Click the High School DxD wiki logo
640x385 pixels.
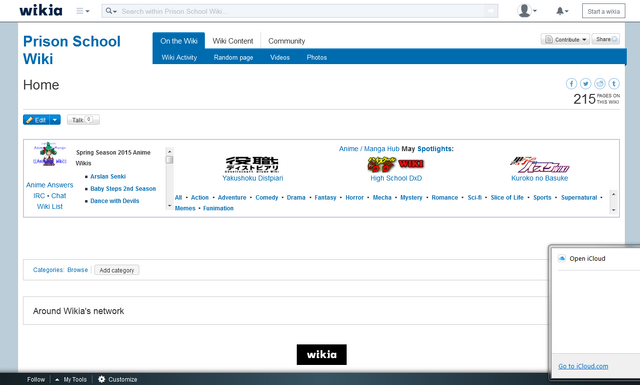tap(396, 165)
